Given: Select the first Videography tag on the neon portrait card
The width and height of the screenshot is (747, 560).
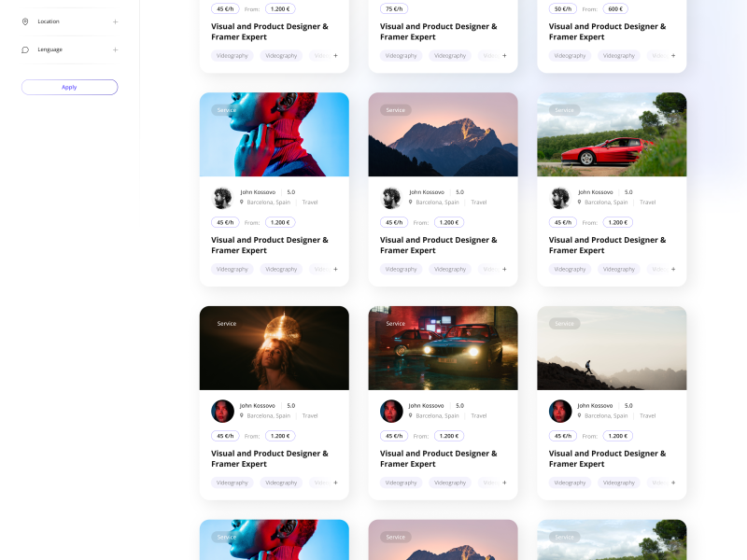Looking at the screenshot, I should pyautogui.click(x=233, y=269).
